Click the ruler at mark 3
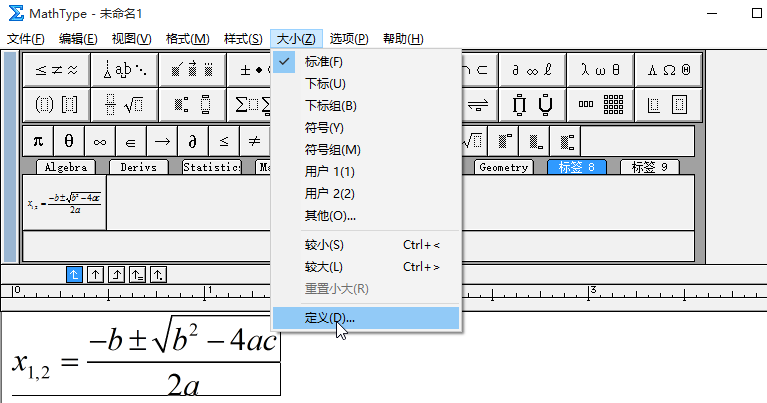The width and height of the screenshot is (767, 403). pyautogui.click(x=589, y=291)
